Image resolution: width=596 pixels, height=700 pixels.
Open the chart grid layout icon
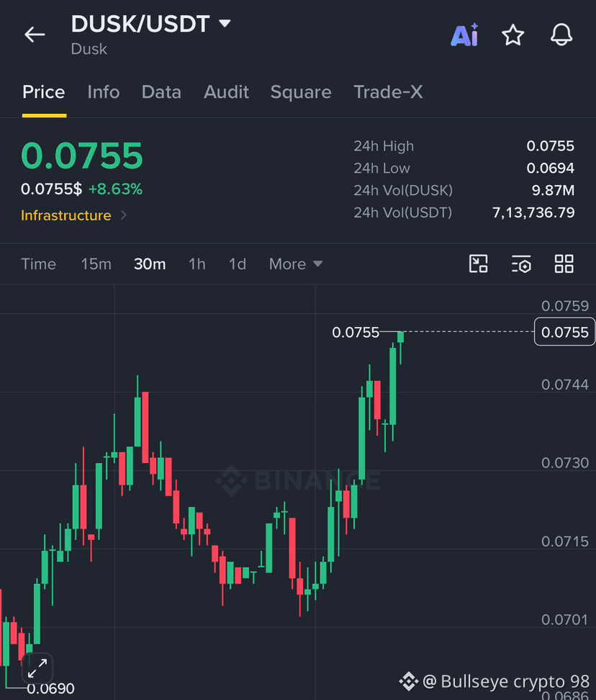click(564, 264)
